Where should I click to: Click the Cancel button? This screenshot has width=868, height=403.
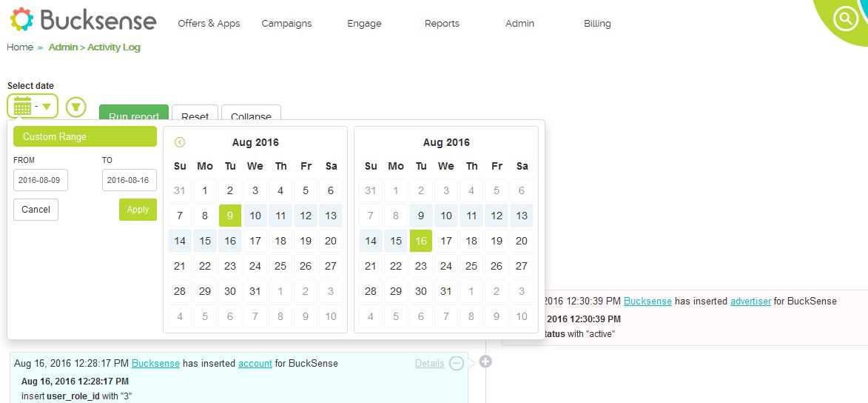click(36, 210)
